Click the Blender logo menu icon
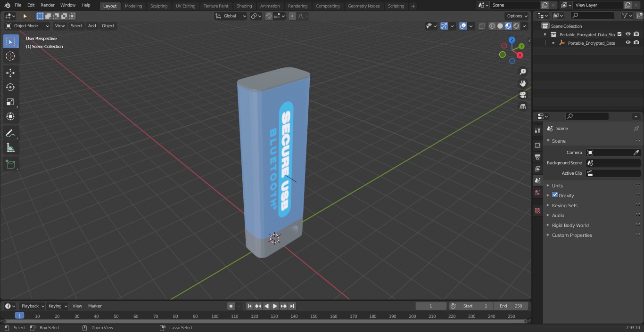The width and height of the screenshot is (644, 332). 7,5
